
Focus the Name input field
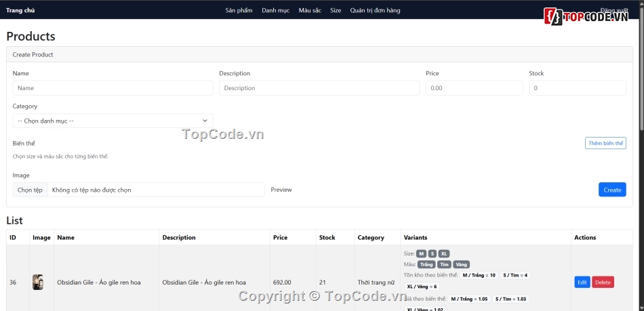(x=113, y=88)
